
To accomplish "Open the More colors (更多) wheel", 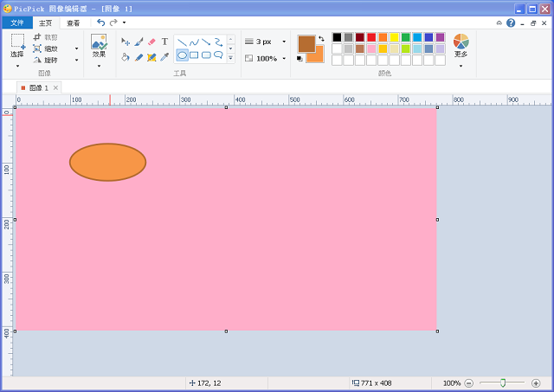I will (x=461, y=42).
